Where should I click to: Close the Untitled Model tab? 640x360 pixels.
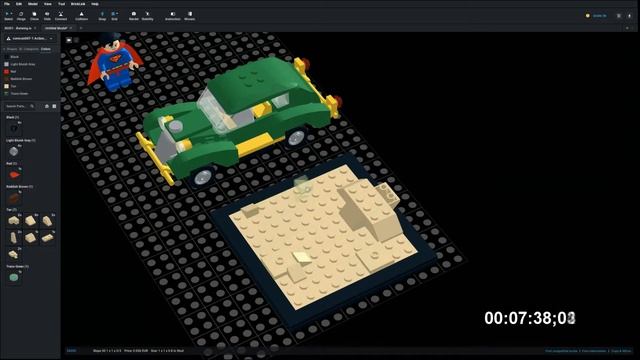pyautogui.click(x=71, y=28)
